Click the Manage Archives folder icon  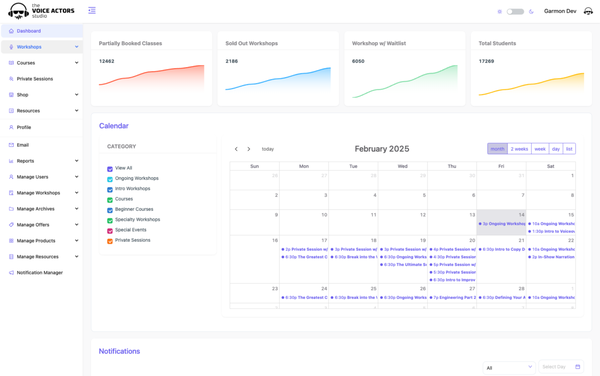pyautogui.click(x=11, y=209)
